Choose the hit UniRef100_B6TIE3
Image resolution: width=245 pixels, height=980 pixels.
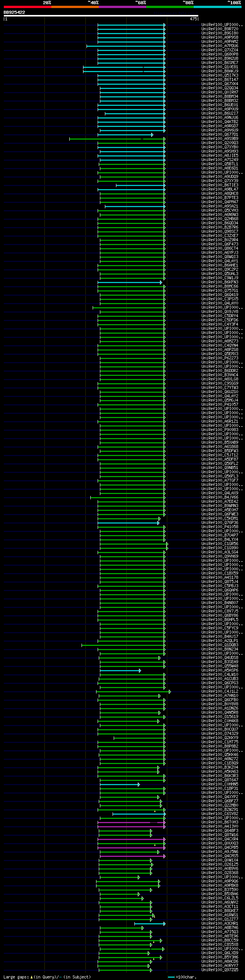click(220, 185)
